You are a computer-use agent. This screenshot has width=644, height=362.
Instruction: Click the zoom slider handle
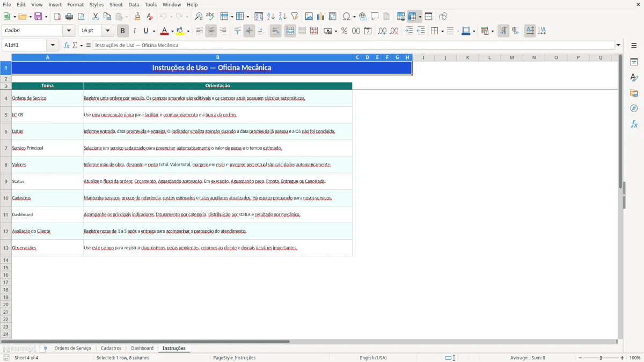point(601,358)
